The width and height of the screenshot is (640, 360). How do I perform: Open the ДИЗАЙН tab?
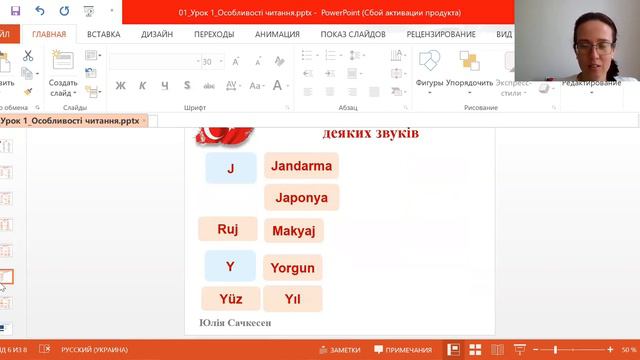[157, 34]
